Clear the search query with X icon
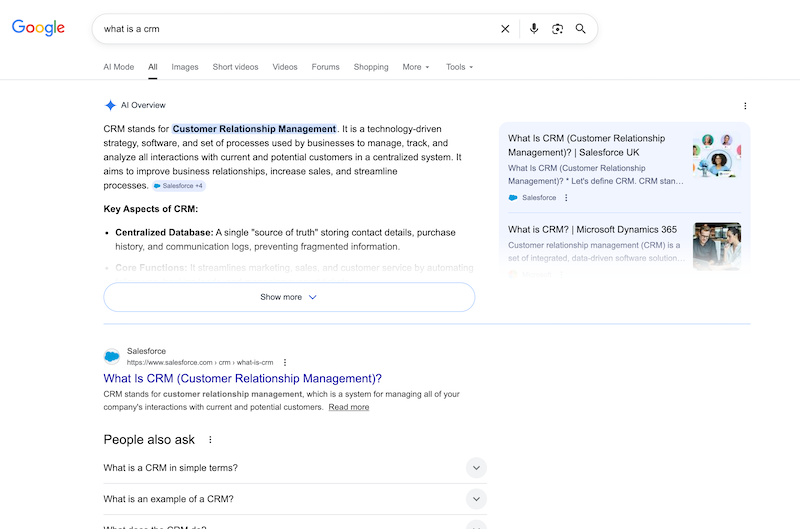 [505, 29]
